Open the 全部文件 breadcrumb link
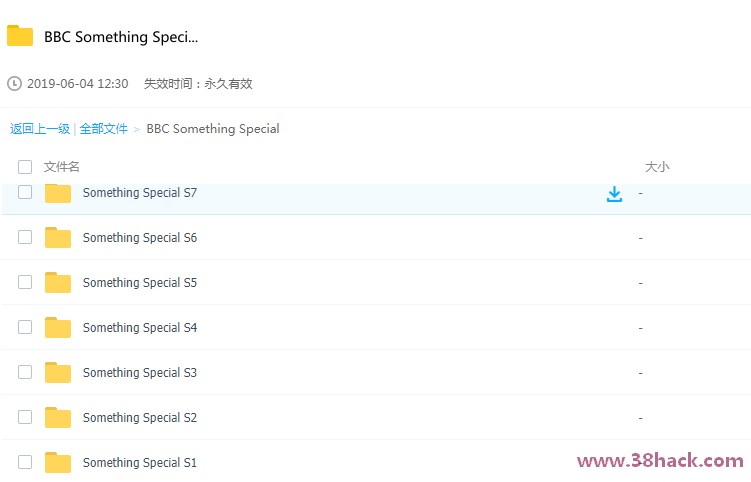Viewport: 751px width, 482px height. tap(103, 129)
